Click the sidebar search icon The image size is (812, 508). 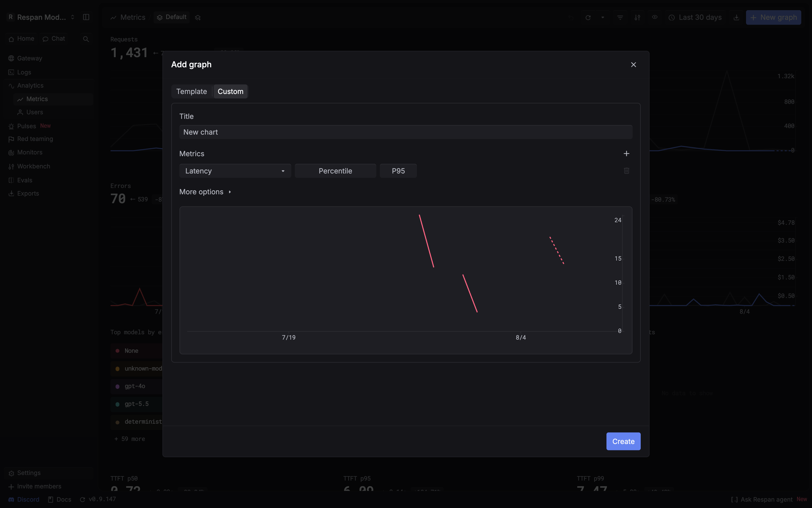(x=86, y=39)
